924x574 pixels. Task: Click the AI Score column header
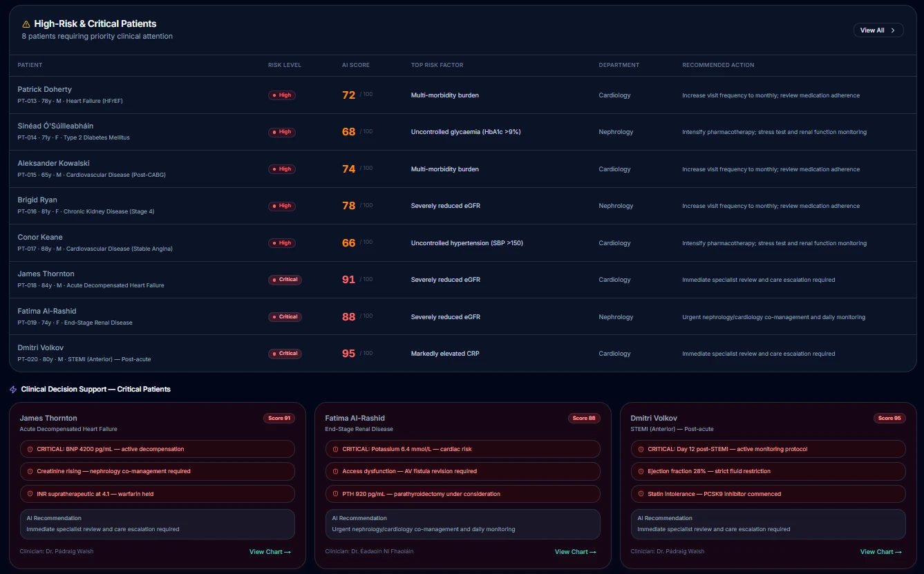(356, 65)
